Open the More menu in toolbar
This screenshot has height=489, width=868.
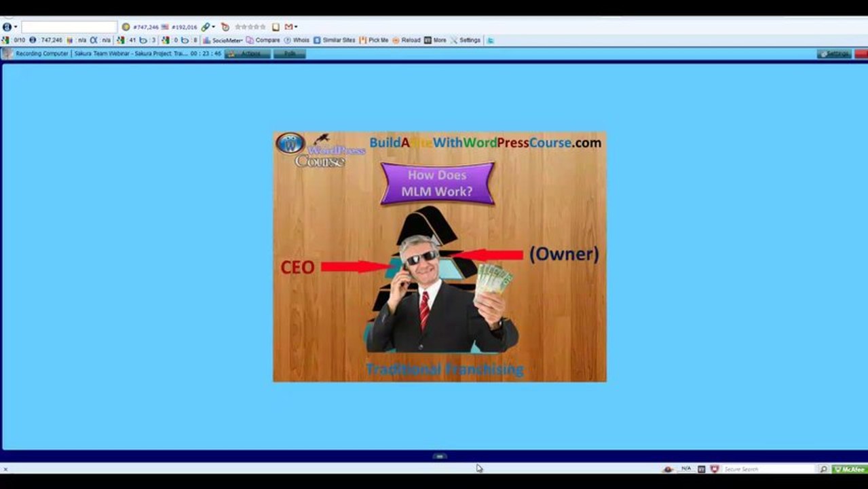click(x=436, y=40)
